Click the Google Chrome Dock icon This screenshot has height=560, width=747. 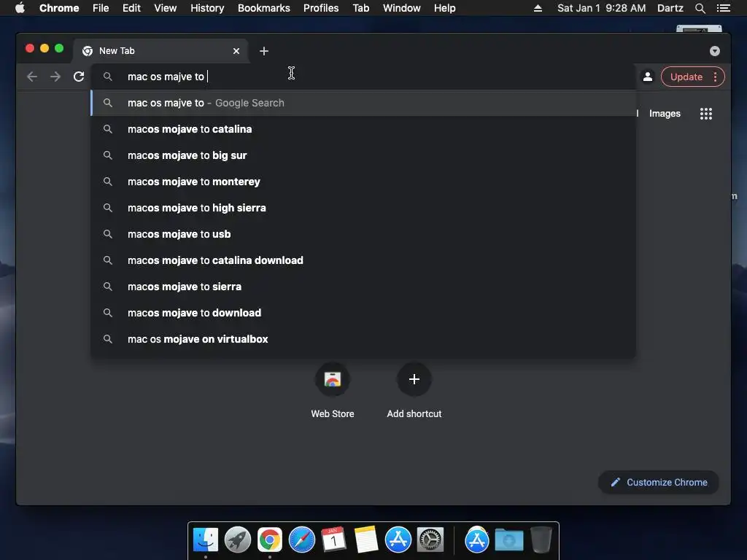click(x=270, y=540)
